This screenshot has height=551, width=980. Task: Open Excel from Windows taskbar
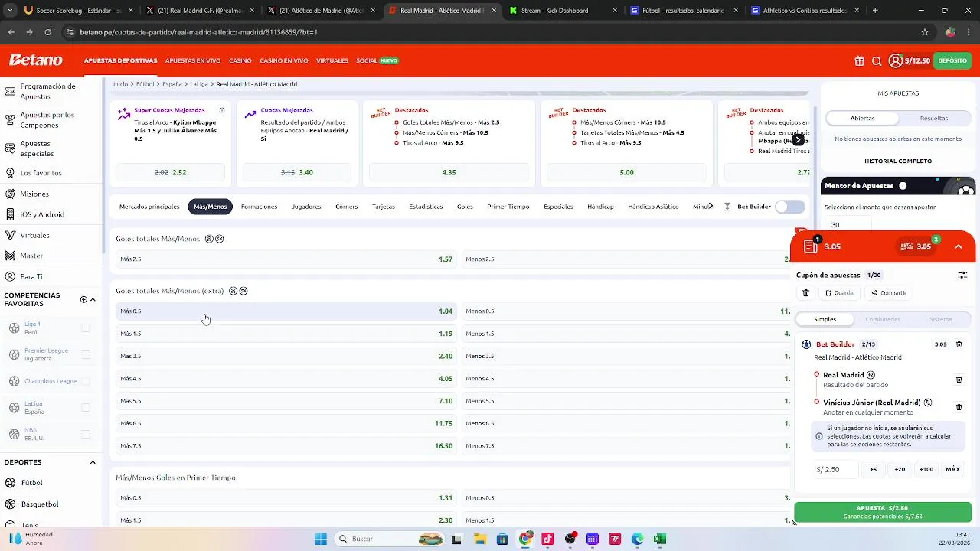tap(660, 539)
